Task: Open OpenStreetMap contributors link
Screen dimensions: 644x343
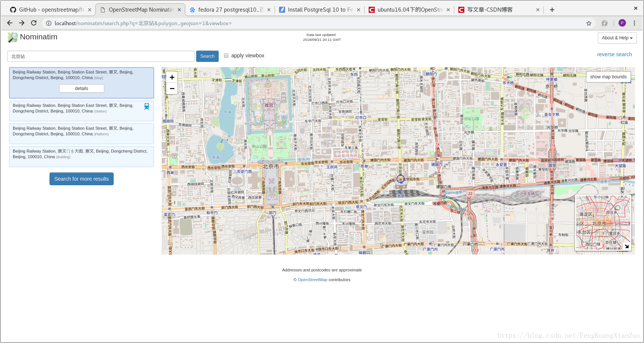Action: (312, 280)
